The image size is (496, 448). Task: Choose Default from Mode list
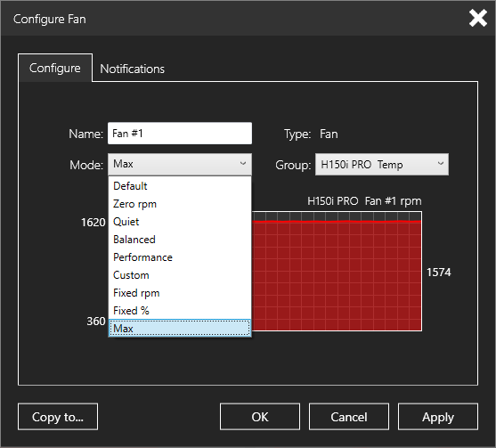[x=180, y=186]
